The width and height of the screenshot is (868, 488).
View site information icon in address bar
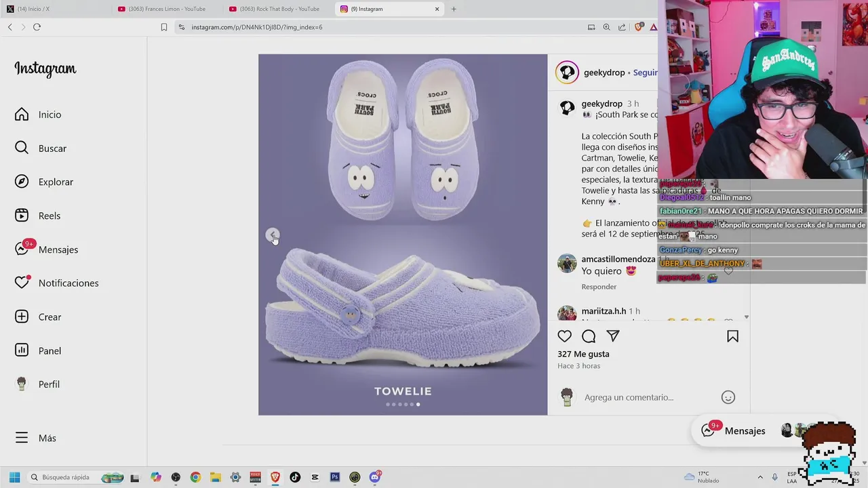click(182, 27)
